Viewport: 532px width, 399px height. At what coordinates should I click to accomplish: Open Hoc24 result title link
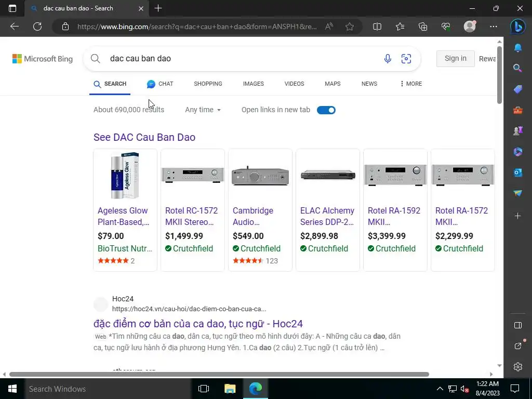(x=198, y=324)
